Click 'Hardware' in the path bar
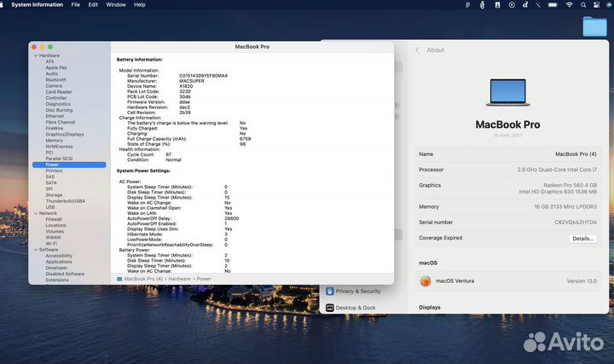This screenshot has width=614, height=364. (x=179, y=279)
